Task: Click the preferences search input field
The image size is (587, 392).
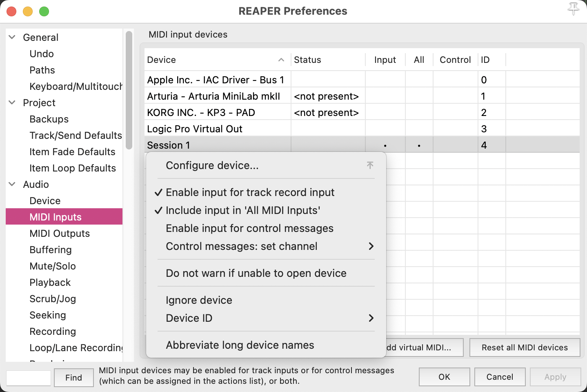Action: pos(29,378)
